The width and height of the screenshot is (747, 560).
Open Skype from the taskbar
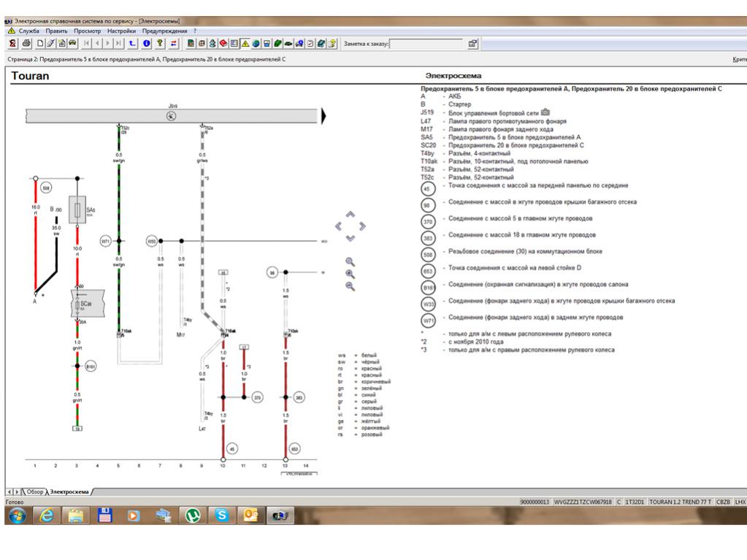[221, 515]
